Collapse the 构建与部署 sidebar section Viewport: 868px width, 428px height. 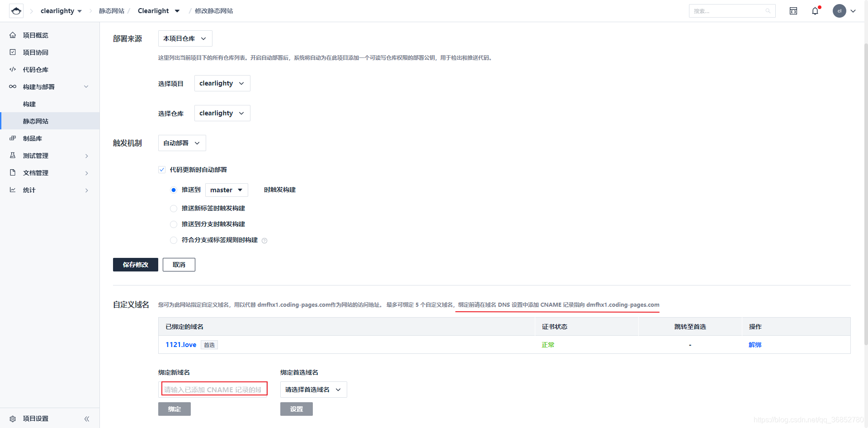(x=86, y=86)
